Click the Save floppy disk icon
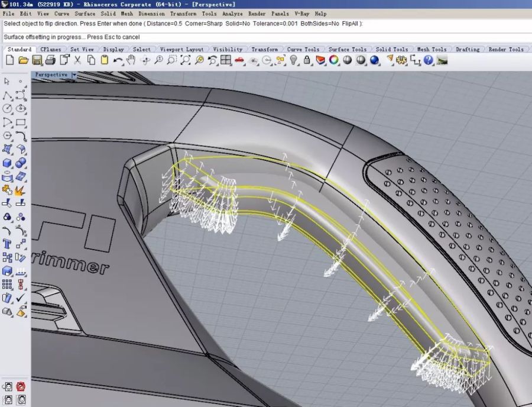Viewport: 532px width, 407px height. (37, 60)
